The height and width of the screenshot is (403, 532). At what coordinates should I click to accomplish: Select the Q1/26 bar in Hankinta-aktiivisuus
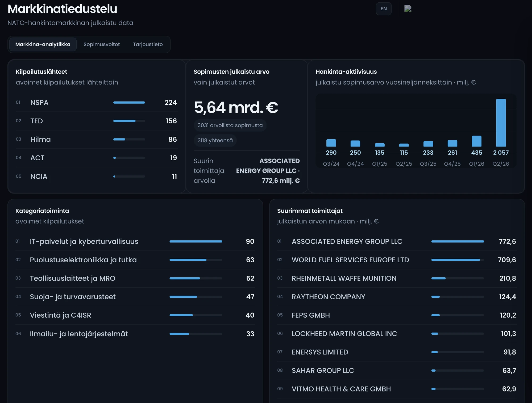(x=477, y=141)
